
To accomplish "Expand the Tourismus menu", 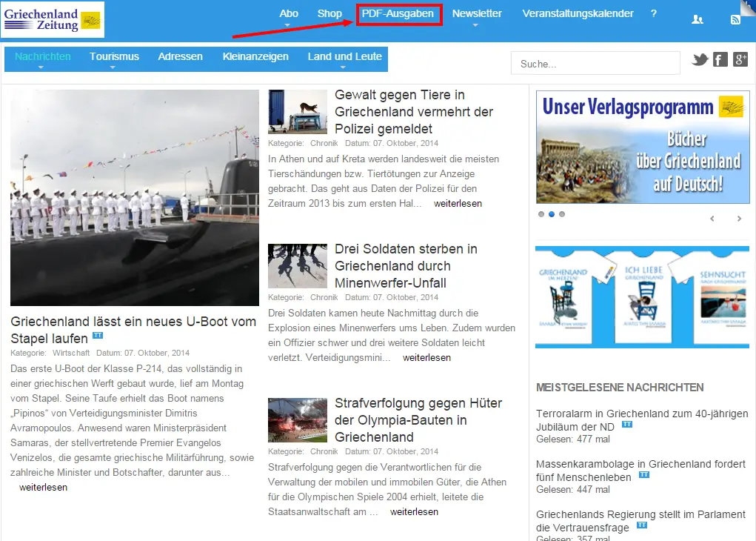I will point(114,59).
